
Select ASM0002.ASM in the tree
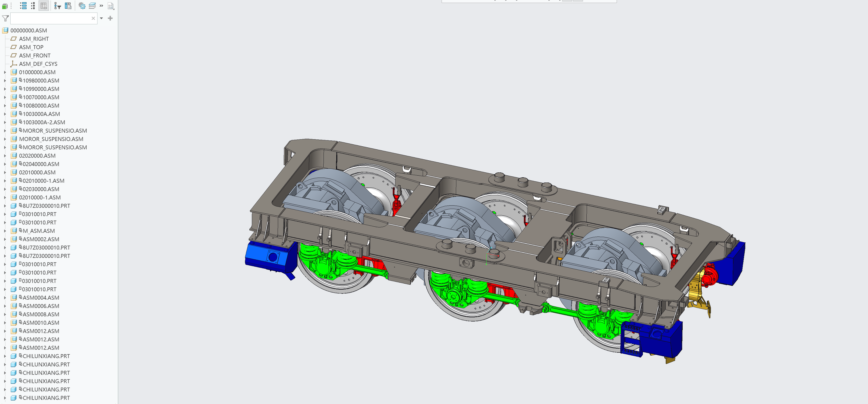[x=41, y=239]
